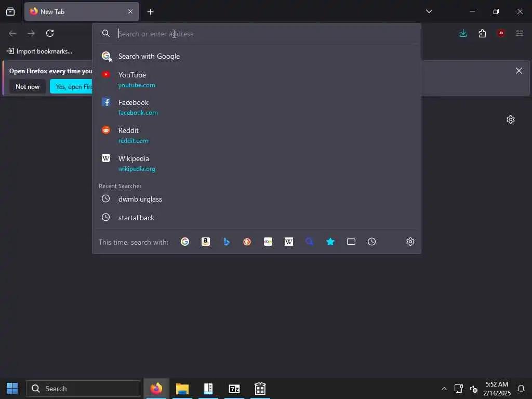
Task: Click Import bookmarks link
Action: tap(39, 51)
